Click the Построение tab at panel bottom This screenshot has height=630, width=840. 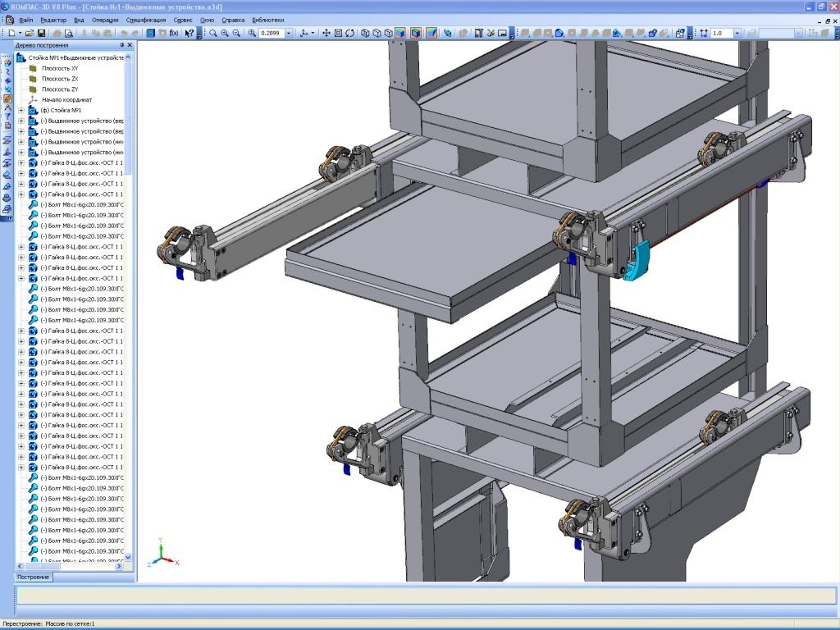point(34,577)
